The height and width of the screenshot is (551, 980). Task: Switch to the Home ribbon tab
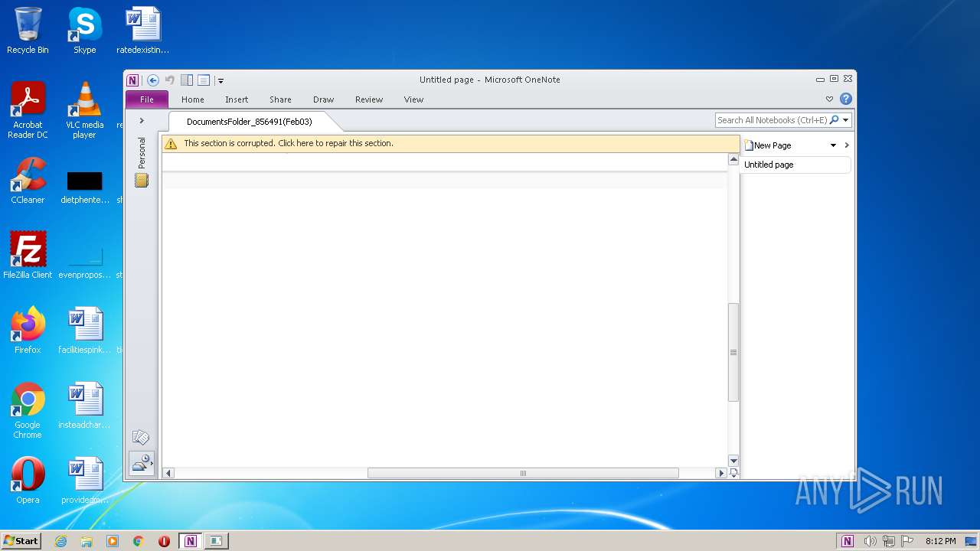click(x=193, y=99)
